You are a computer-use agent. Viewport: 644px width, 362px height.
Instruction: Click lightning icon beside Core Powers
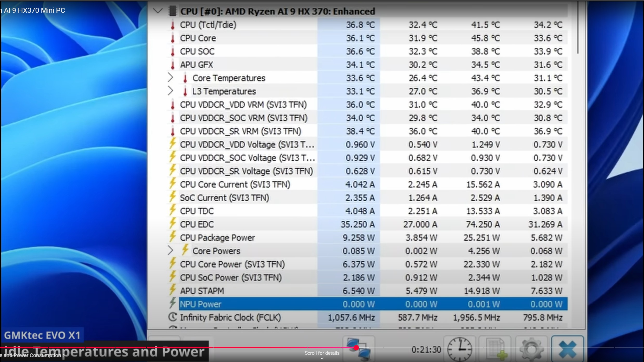(185, 250)
